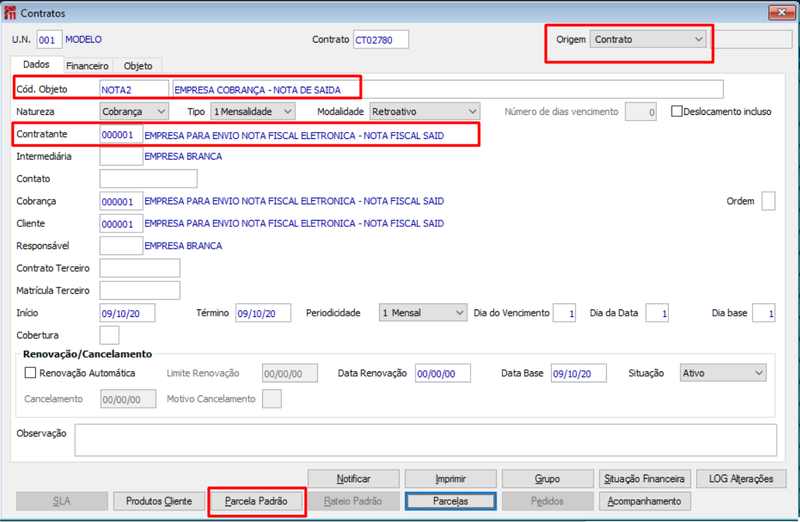Click the Parcela Padrão button

pos(256,501)
